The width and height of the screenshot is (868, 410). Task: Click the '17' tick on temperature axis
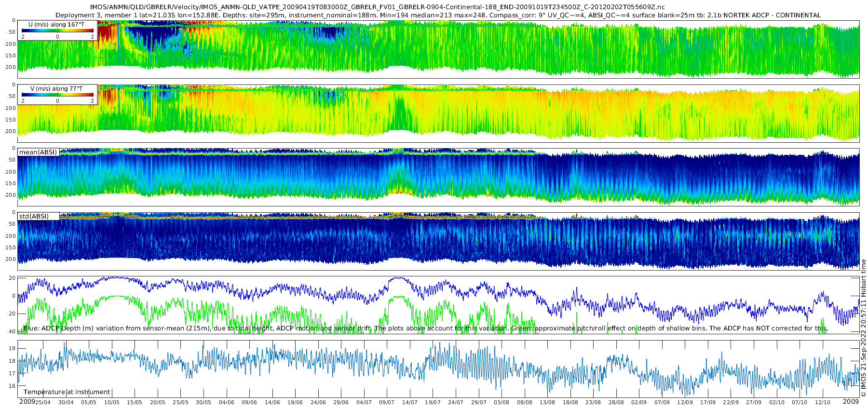pyautogui.click(x=12, y=373)
